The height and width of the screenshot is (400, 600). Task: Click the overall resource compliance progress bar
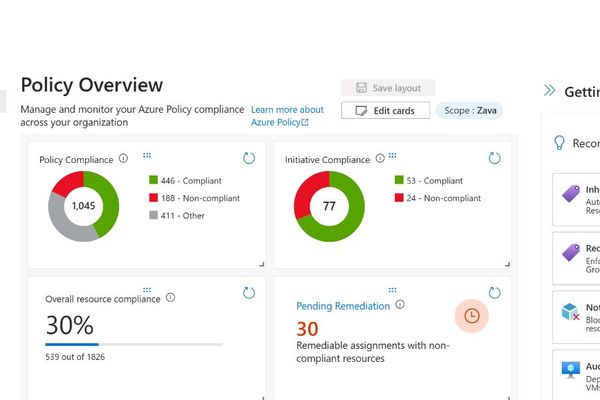coord(134,344)
